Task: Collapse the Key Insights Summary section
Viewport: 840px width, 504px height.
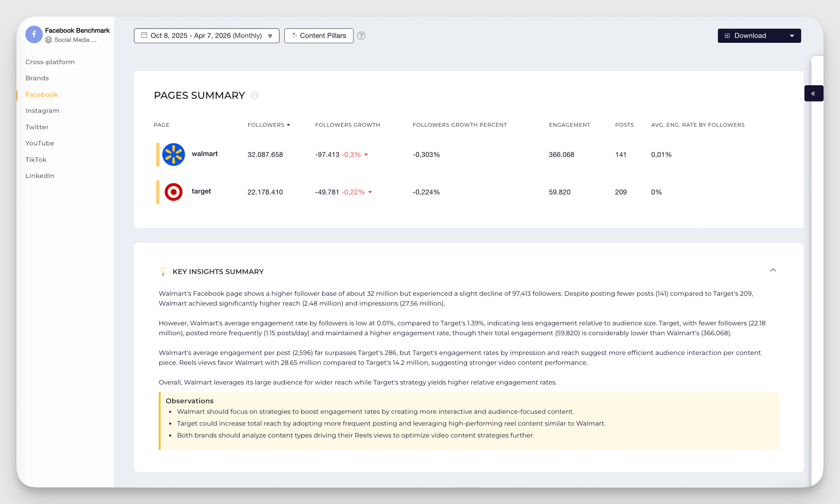Action: point(773,270)
